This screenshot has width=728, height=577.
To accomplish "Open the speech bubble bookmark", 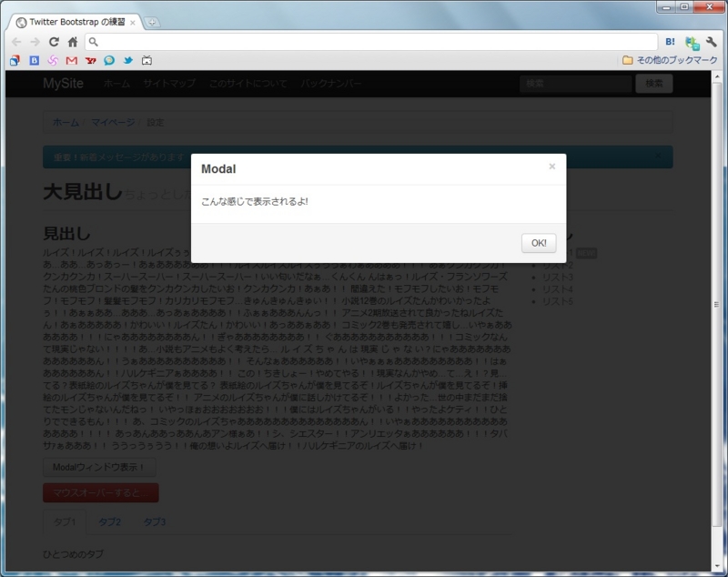I will pyautogui.click(x=109, y=60).
